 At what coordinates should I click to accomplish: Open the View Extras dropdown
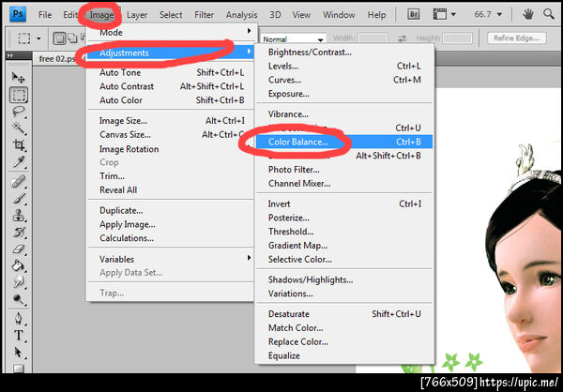(x=444, y=14)
